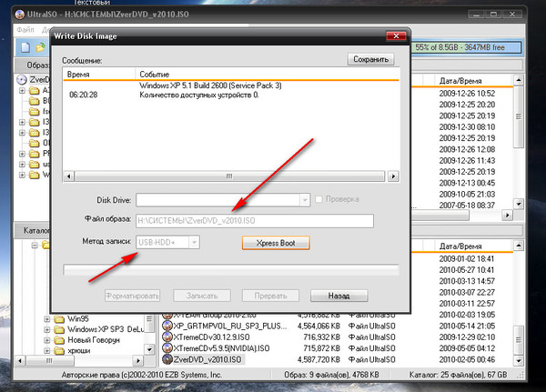
Task: Expand the Win95 folder node
Action: pos(47,319)
